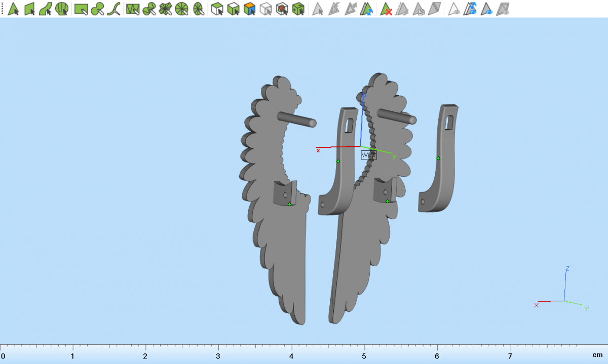
Task: Click the white wireframe cube icon
Action: point(265,9)
